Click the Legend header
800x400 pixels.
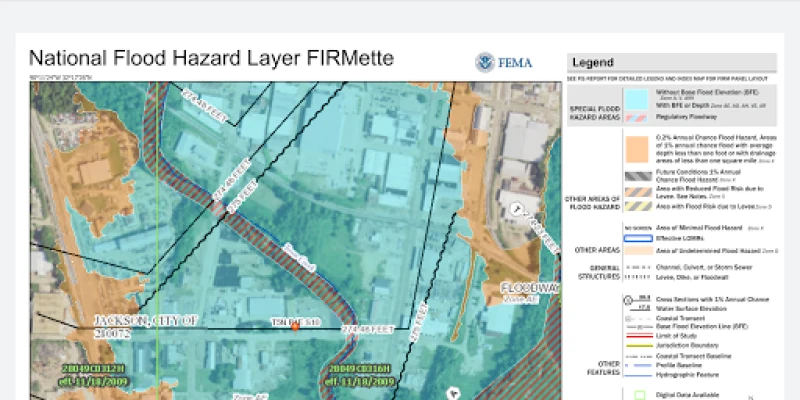[x=592, y=63]
